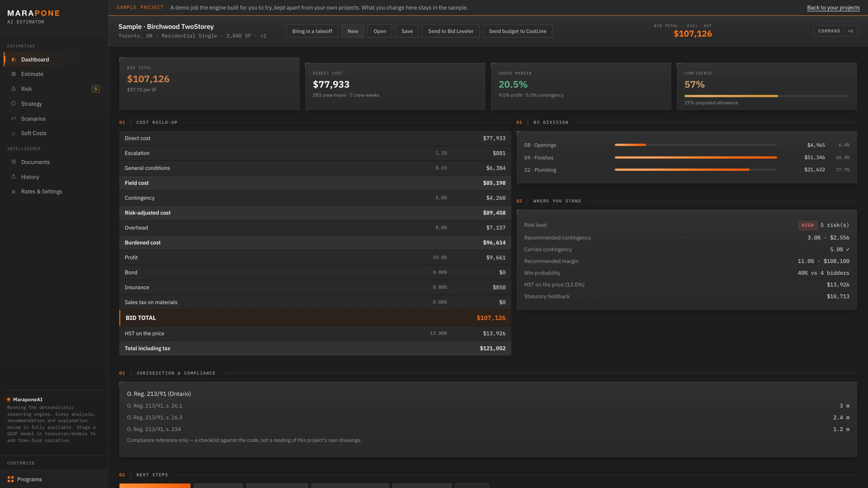868x488 pixels.
Task: Click the Scenarios swap-arrows icon
Action: pyautogui.click(x=14, y=118)
